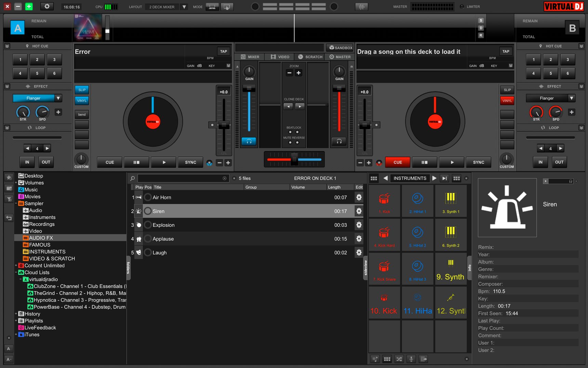Image resolution: width=588 pixels, height=368 pixels.
Task: Trigger the 8. HiHat 3 sampler pad
Action: 417,268
